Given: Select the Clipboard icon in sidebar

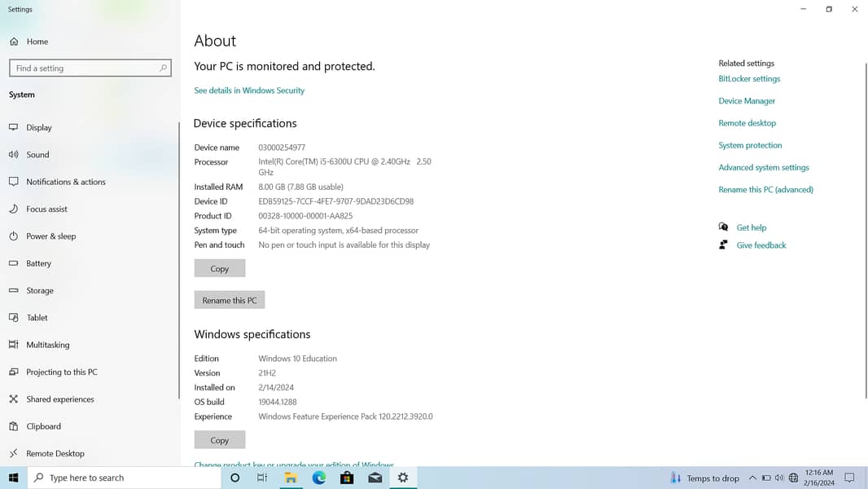Looking at the screenshot, I should [14, 426].
